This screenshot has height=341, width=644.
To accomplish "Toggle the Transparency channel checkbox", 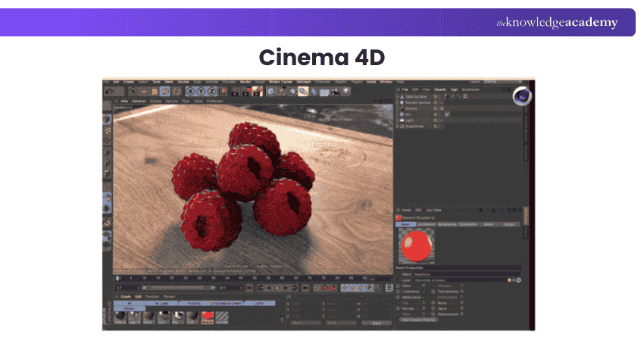I will [461, 291].
